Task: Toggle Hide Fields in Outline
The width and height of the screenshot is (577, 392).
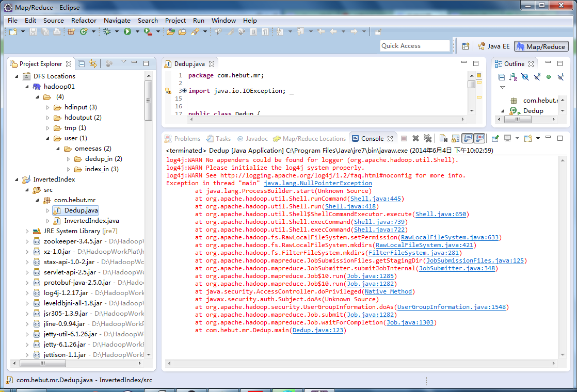Action: [x=525, y=77]
